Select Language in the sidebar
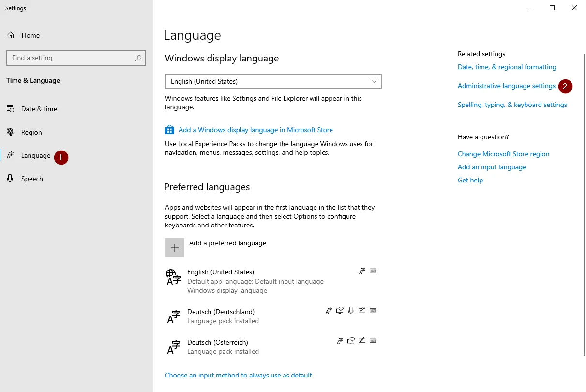 35,155
